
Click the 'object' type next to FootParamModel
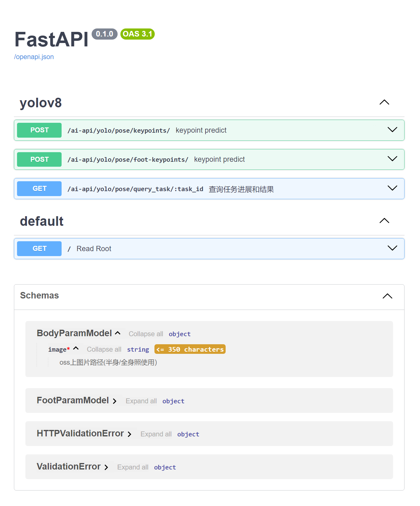point(173,401)
